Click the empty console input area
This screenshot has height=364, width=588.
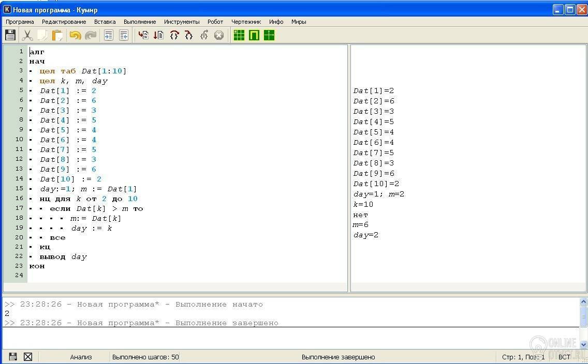291,338
